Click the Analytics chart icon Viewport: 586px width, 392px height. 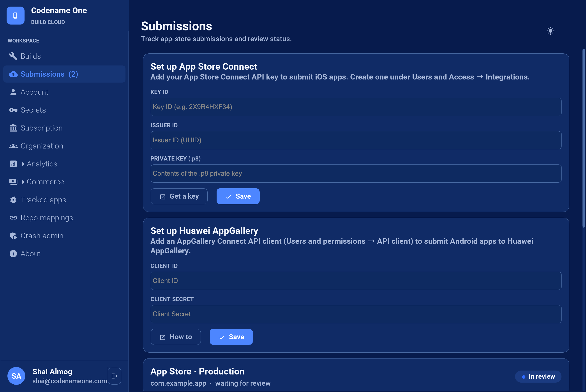(x=13, y=164)
